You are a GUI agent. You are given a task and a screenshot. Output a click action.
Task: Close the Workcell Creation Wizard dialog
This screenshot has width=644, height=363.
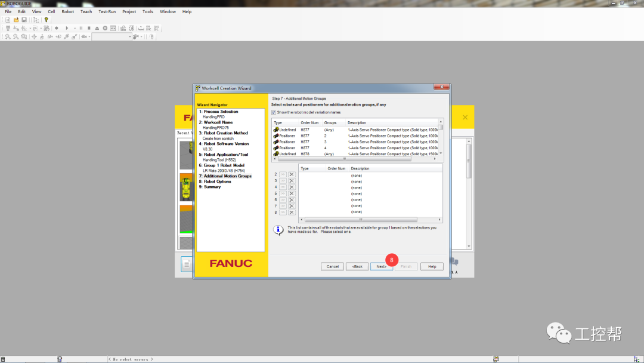tap(441, 87)
